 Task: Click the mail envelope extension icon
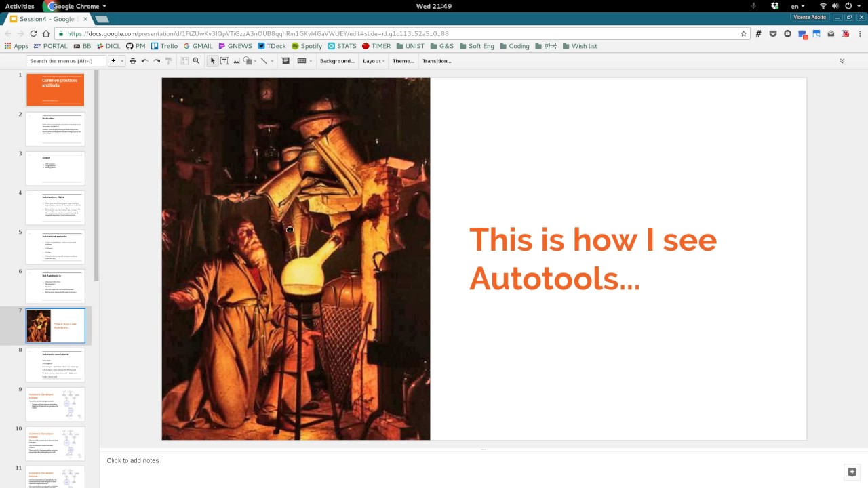[x=831, y=33]
